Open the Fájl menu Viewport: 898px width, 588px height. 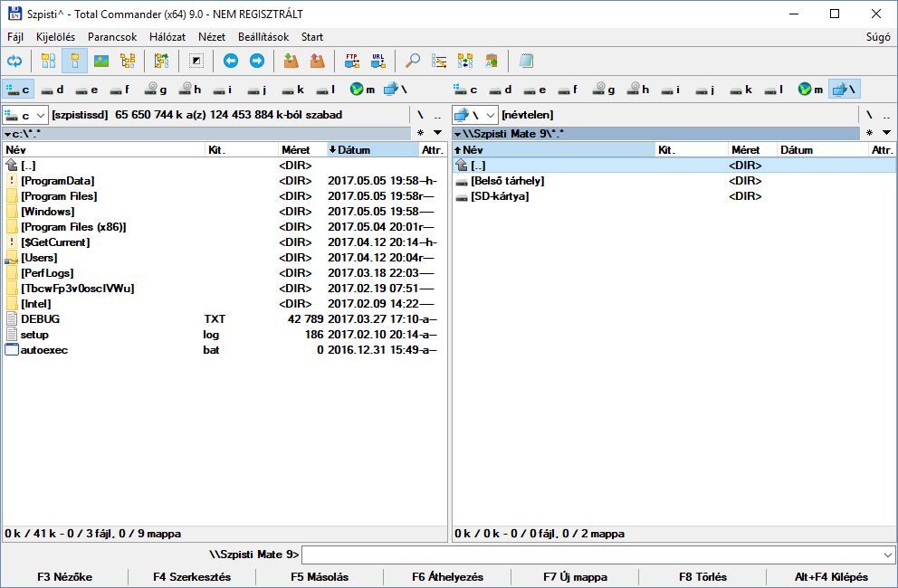[x=15, y=37]
